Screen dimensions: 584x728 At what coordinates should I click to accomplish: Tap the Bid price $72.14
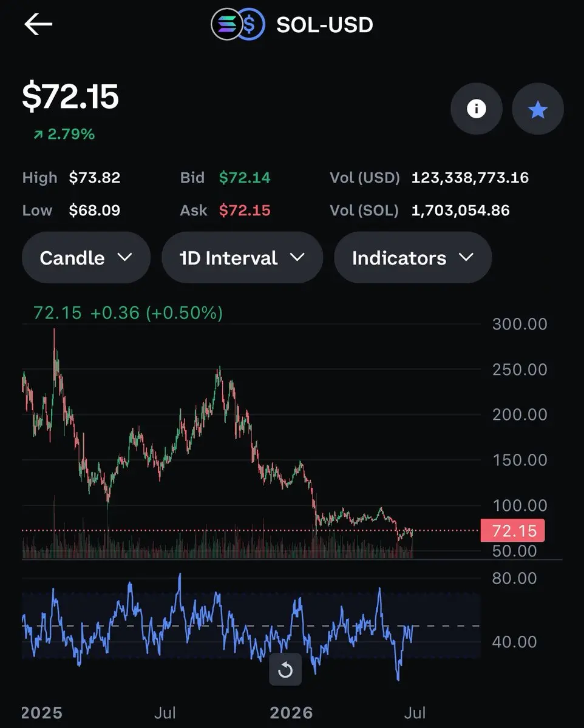coord(245,178)
